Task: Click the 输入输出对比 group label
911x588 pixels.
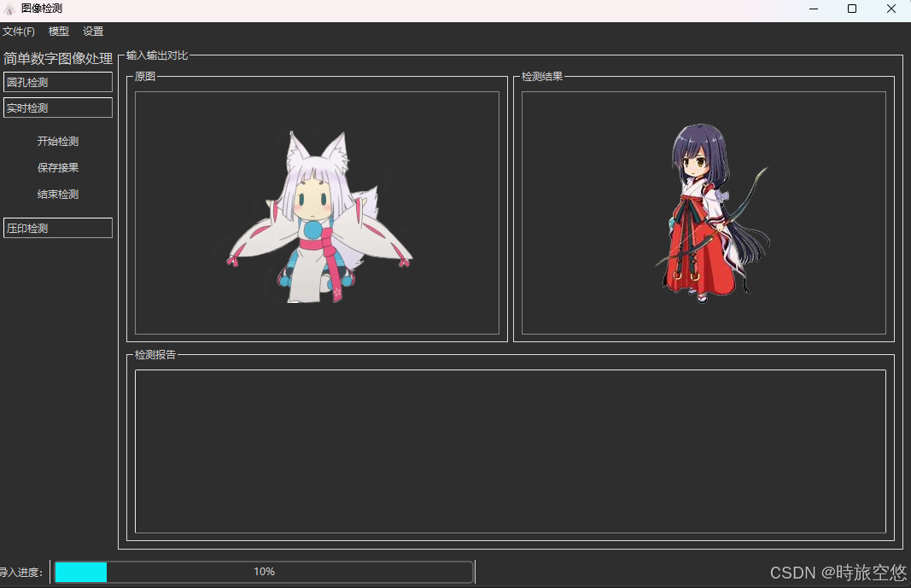Action: tap(157, 55)
